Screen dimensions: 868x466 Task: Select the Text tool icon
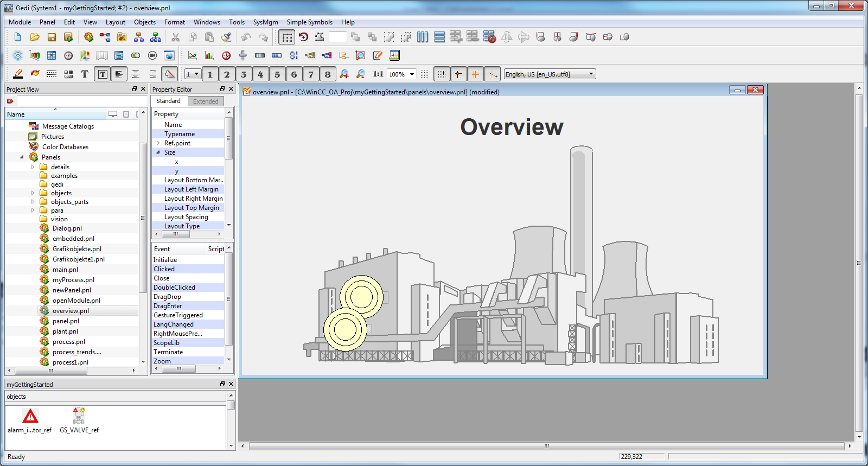click(85, 74)
